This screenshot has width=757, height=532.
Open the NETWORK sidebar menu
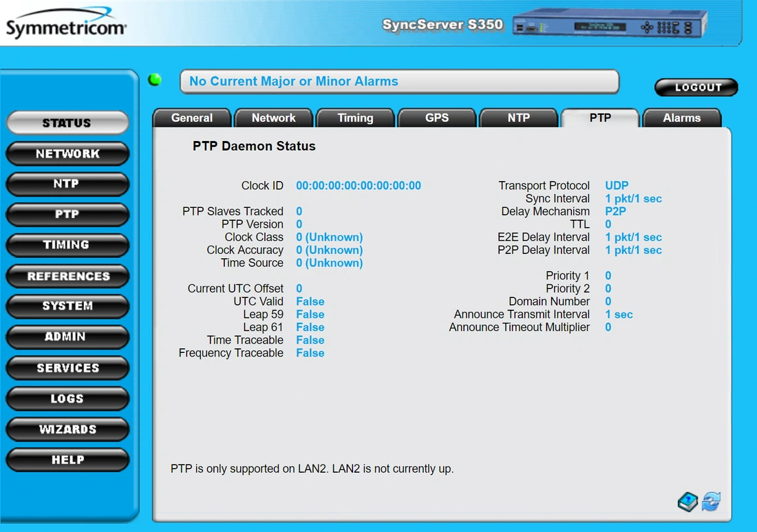tap(67, 153)
